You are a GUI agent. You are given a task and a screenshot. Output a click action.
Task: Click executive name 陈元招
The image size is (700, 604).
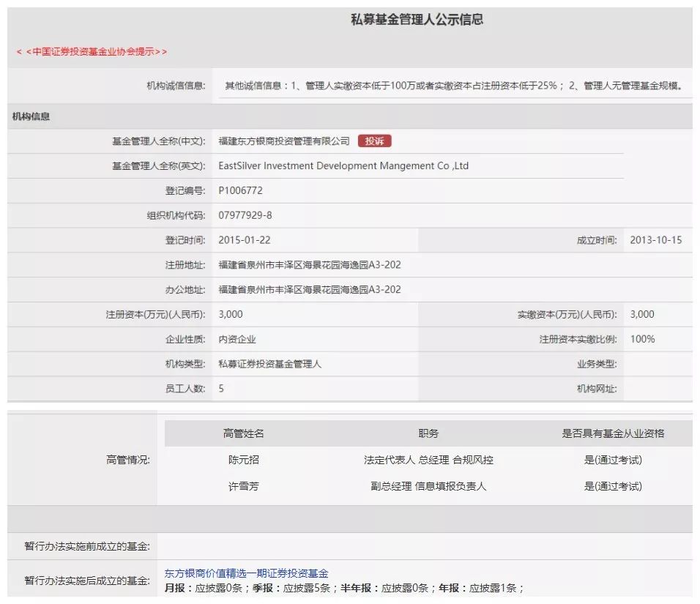(243, 460)
